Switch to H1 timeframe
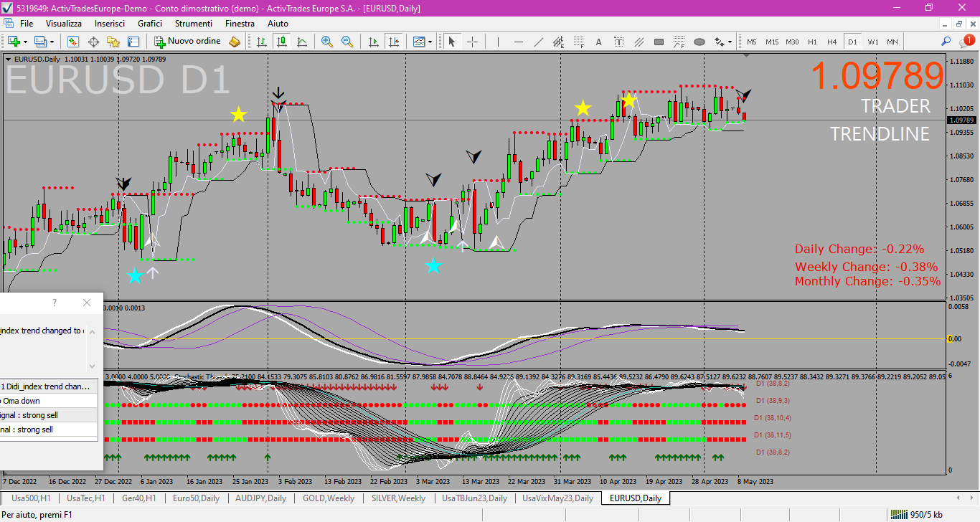980x522 pixels. click(x=812, y=42)
